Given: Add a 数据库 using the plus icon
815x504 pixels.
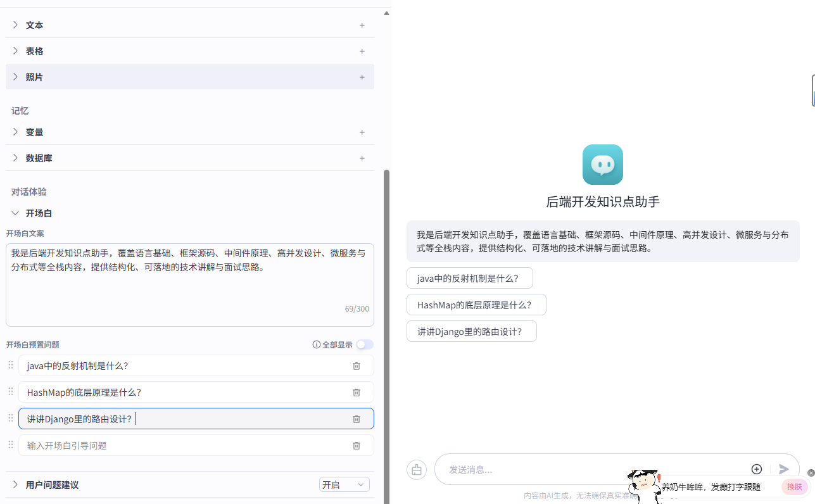Looking at the screenshot, I should [362, 158].
